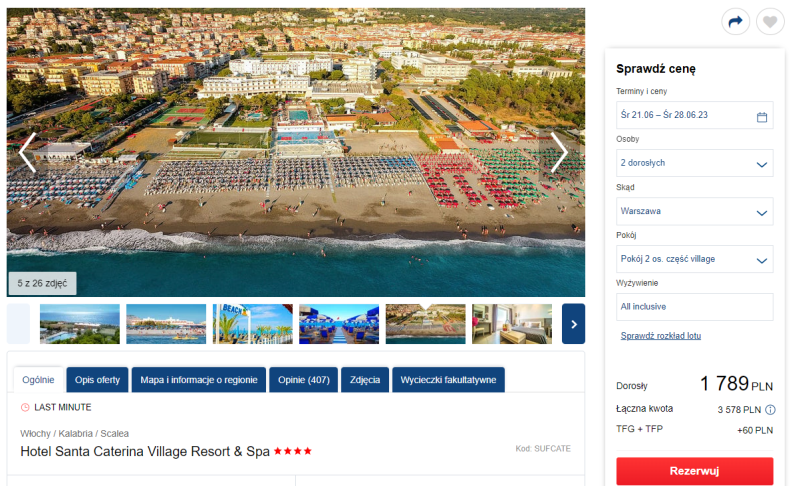
Task: Click the LAST MINUTE clock icon
Action: [x=25, y=407]
